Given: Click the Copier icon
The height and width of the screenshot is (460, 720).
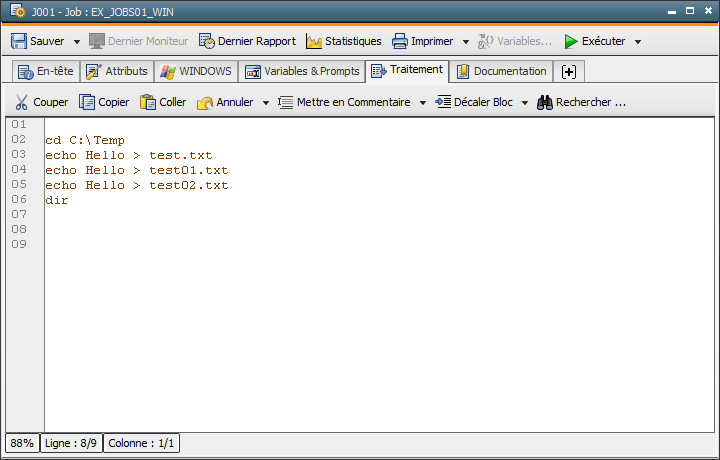Looking at the screenshot, I should pyautogui.click(x=87, y=102).
